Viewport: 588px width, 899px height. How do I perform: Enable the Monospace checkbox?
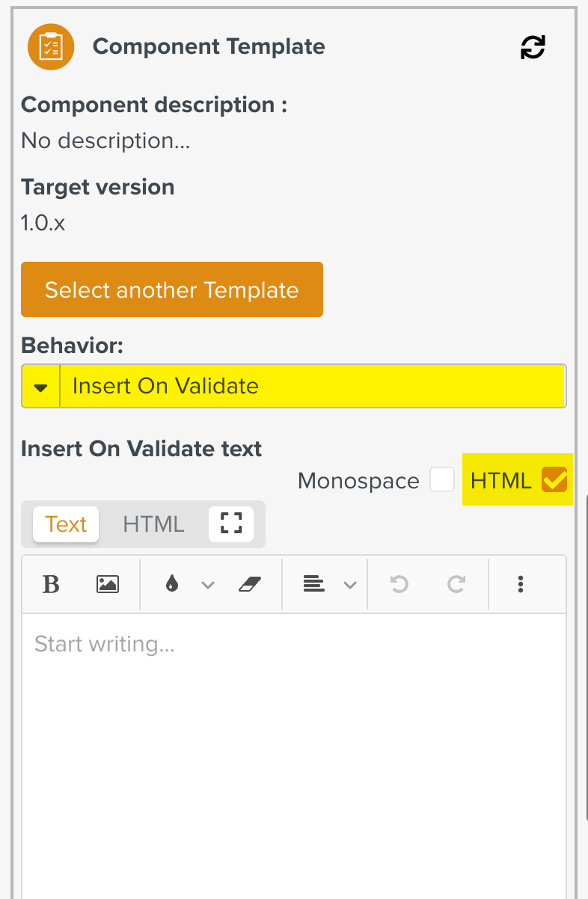442,479
